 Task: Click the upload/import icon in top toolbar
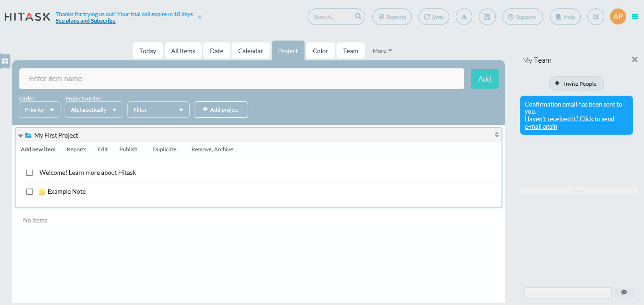point(464,17)
